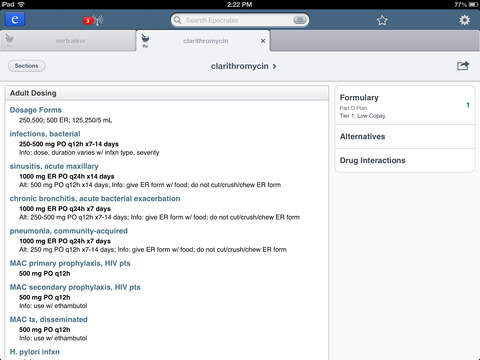Viewport: 480px width, 360px height.
Task: Share the monograph with the export icon
Action: (463, 66)
